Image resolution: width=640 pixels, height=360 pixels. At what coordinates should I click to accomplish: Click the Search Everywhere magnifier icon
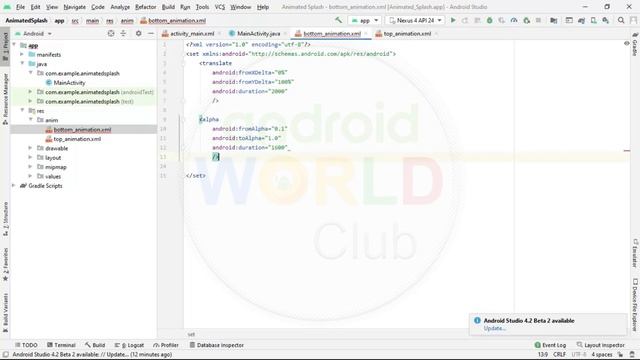click(x=621, y=20)
